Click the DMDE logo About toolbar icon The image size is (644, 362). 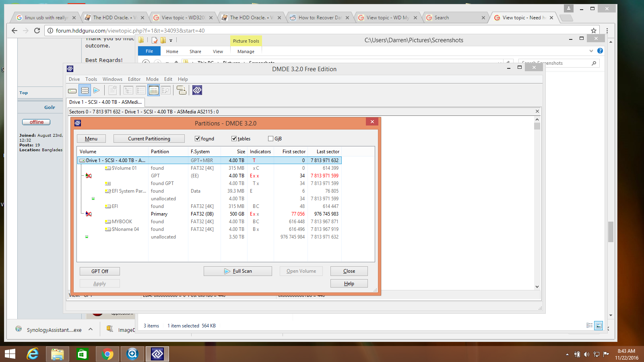coord(197,90)
